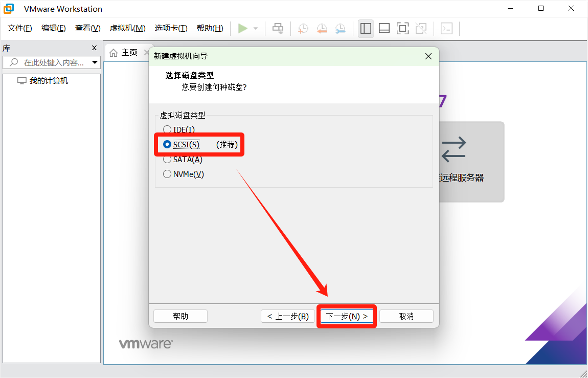Click the take snapshot clock icon
The height and width of the screenshot is (378, 588).
pyautogui.click(x=303, y=29)
